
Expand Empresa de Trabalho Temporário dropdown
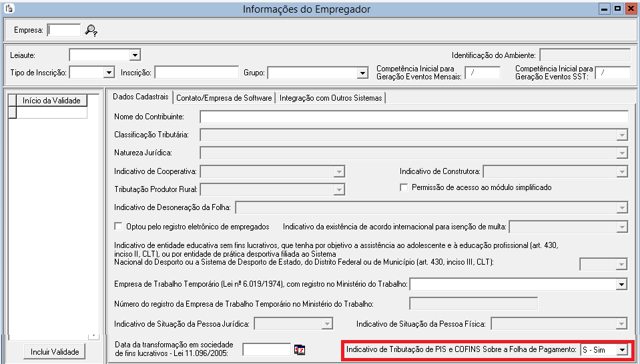click(622, 285)
